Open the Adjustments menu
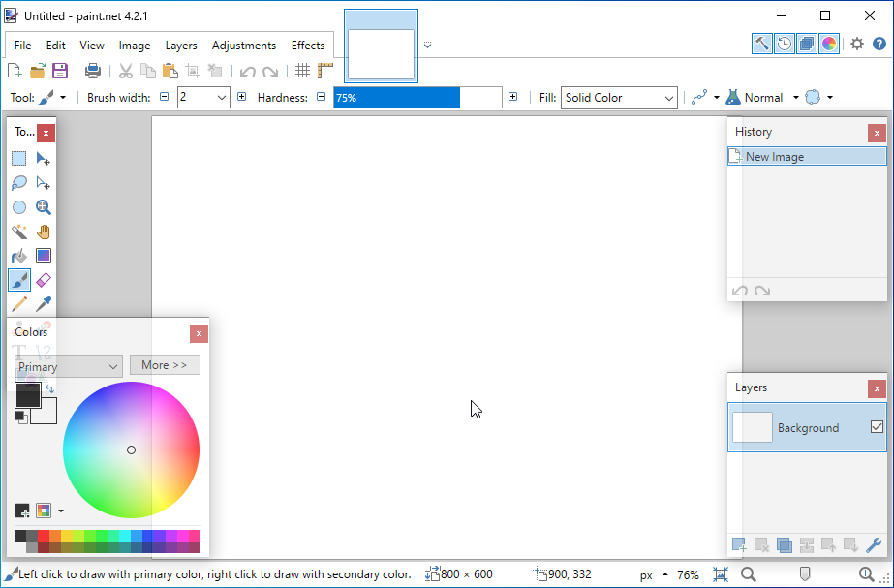Viewport: 894px width, 588px height. [x=244, y=46]
